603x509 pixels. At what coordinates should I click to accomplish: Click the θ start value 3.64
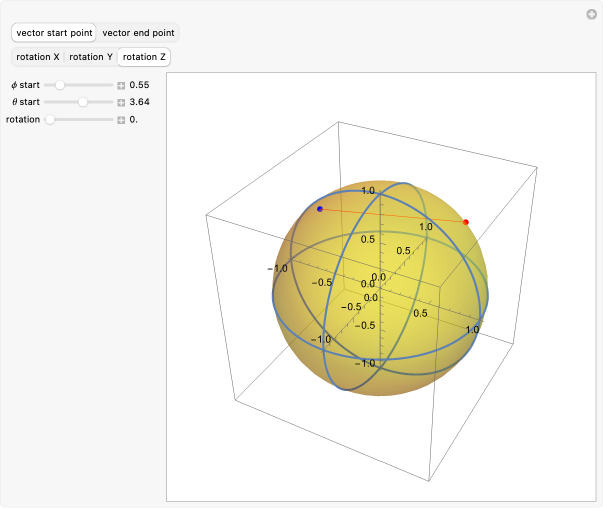140,103
